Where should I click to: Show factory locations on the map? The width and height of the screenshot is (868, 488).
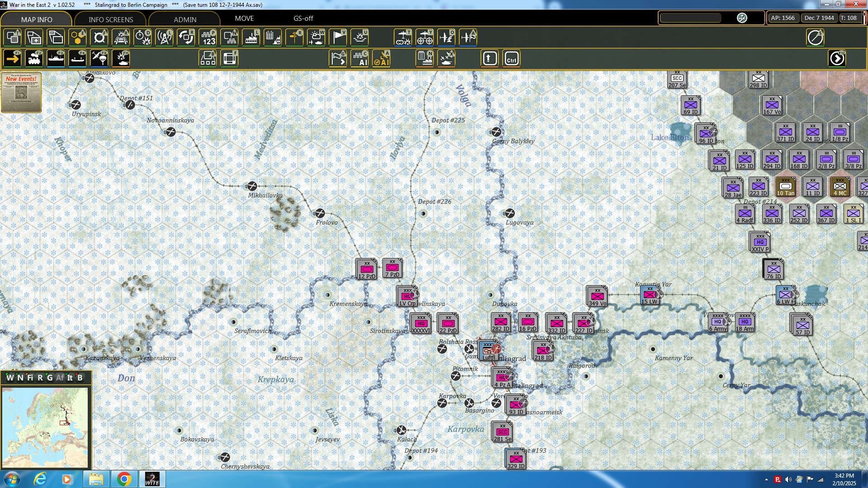click(251, 38)
